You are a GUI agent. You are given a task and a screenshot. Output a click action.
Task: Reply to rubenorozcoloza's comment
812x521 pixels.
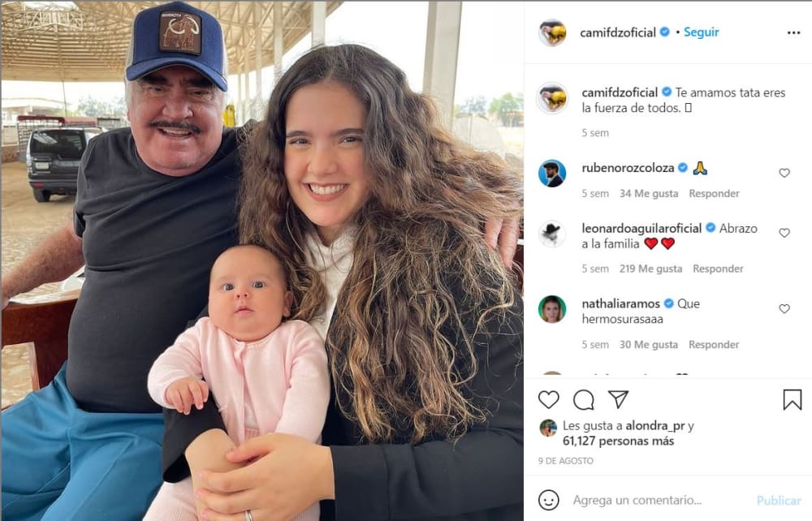714,193
